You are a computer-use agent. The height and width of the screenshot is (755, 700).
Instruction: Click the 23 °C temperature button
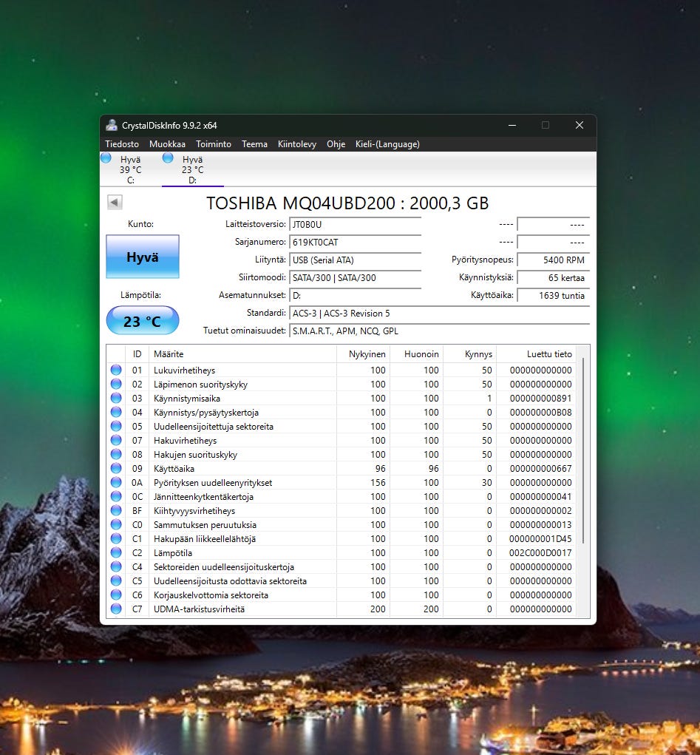[x=143, y=321]
